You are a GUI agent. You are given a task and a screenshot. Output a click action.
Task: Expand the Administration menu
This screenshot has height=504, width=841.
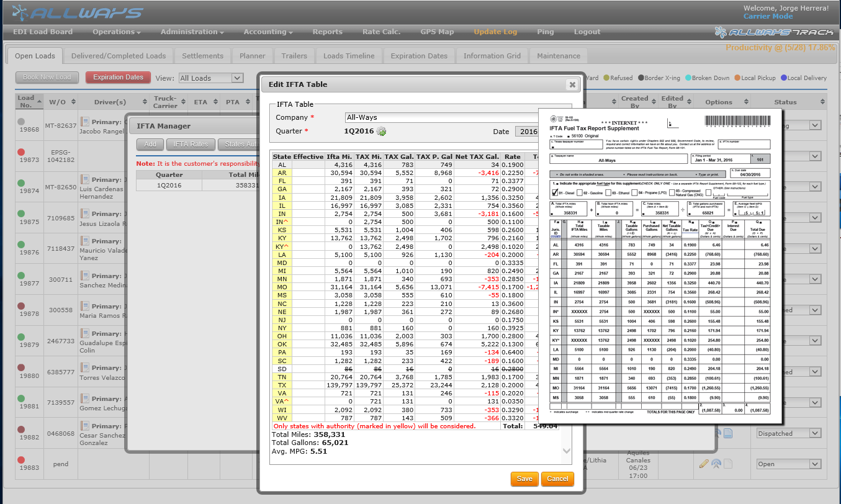point(192,32)
